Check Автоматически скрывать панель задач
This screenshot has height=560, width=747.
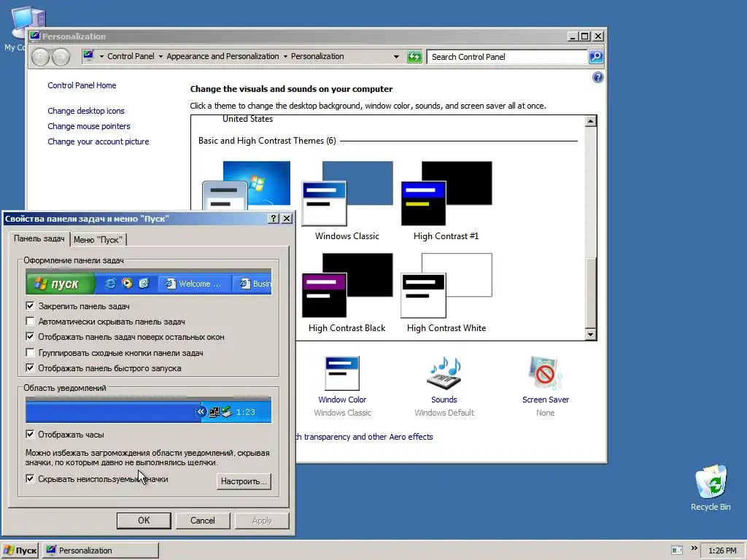[30, 322]
